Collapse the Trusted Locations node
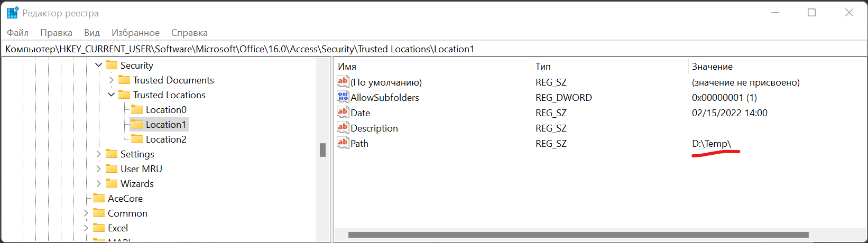This screenshot has width=868, height=243. click(x=111, y=95)
